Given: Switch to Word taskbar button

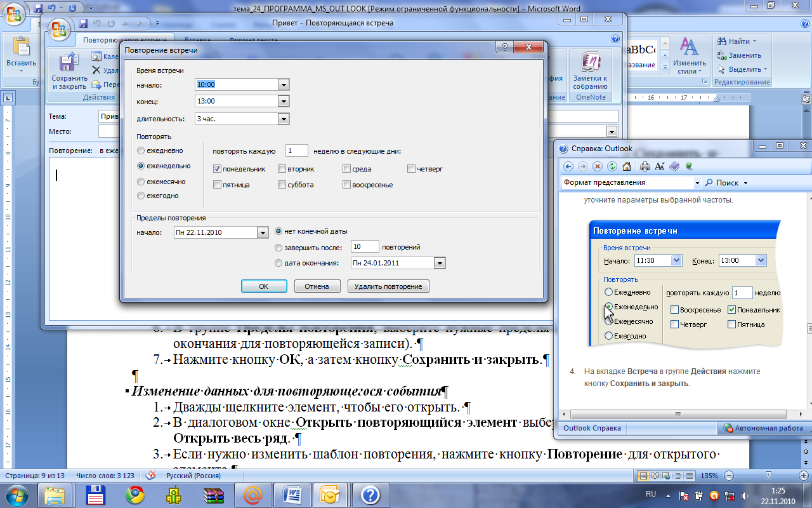Looking at the screenshot, I should pos(293,494).
